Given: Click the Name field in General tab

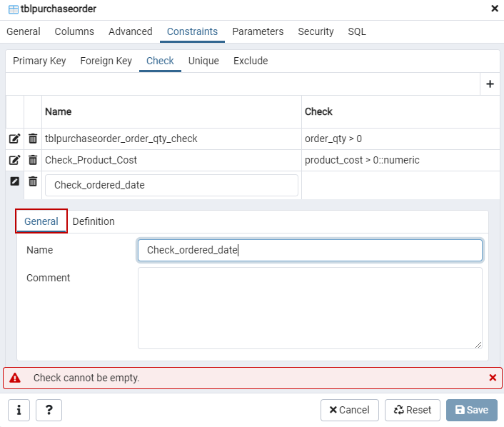Looking at the screenshot, I should [310, 250].
